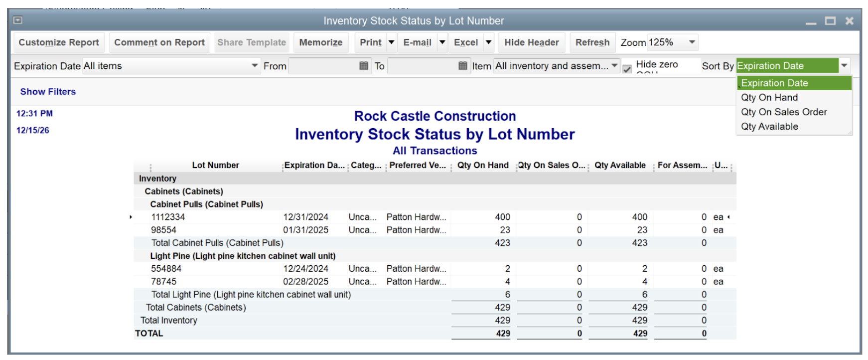Close the Inventory Stock Status report window

tap(850, 21)
